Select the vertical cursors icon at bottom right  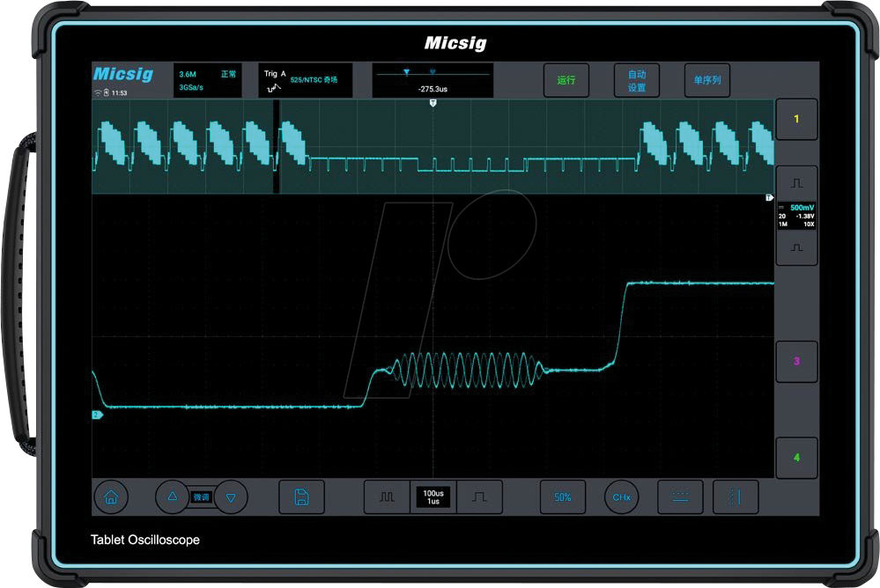735,496
